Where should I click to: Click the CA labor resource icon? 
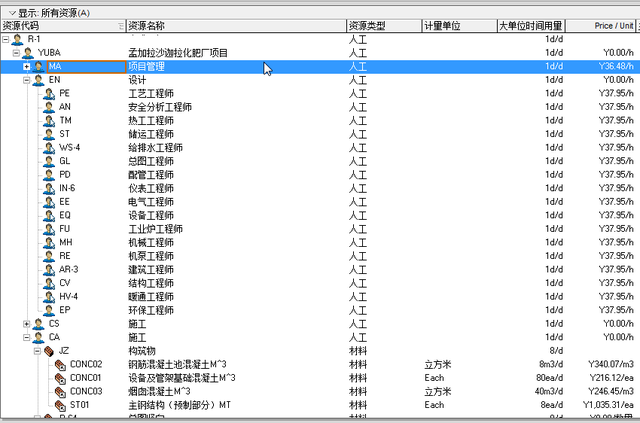(x=38, y=337)
